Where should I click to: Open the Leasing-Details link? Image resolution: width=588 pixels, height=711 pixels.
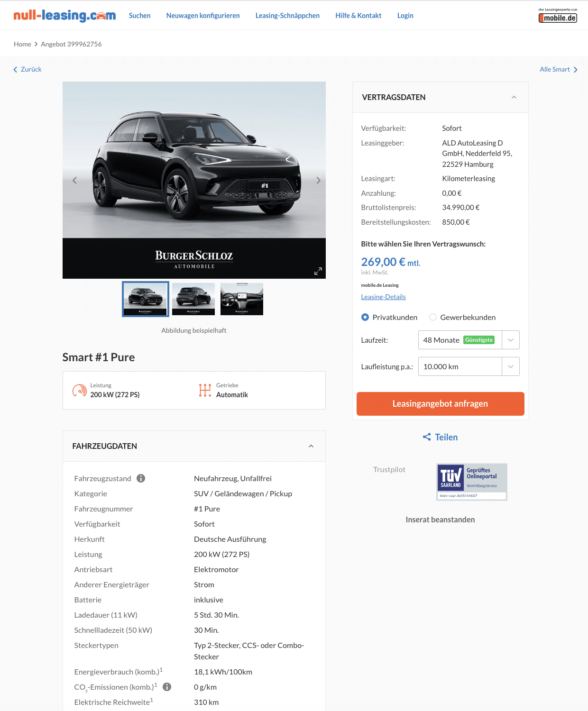click(383, 297)
